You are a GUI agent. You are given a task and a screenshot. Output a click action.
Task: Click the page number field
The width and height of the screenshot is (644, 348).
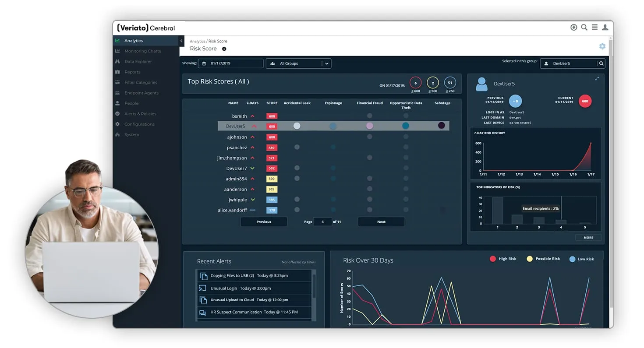tap(322, 222)
